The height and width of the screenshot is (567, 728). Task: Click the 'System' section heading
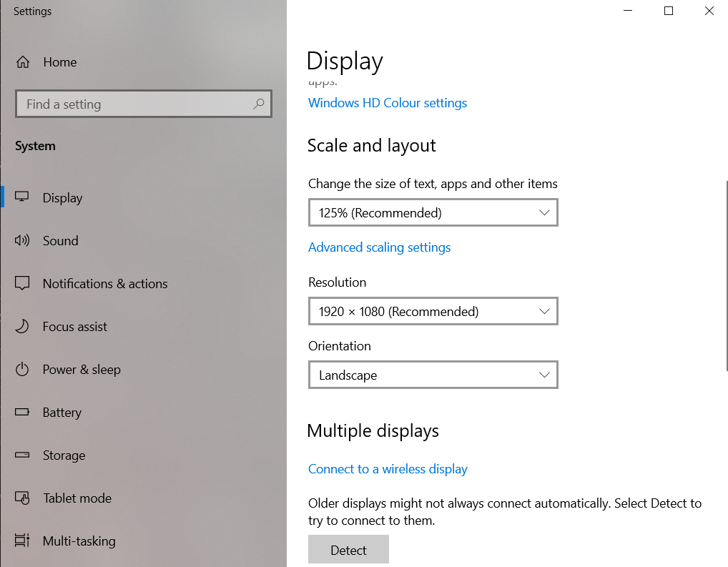tap(35, 146)
